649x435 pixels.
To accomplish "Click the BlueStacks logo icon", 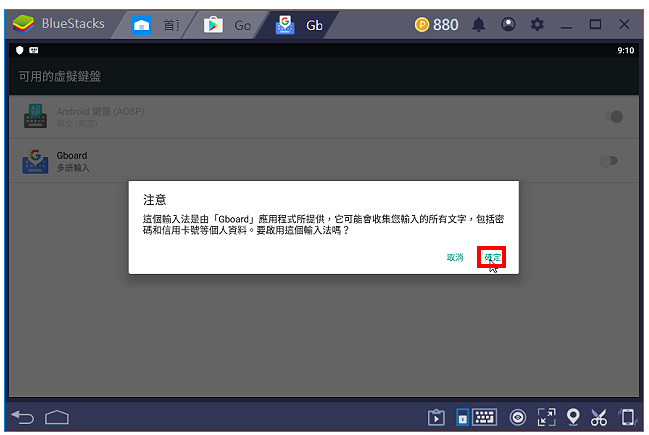I will 23,24.
